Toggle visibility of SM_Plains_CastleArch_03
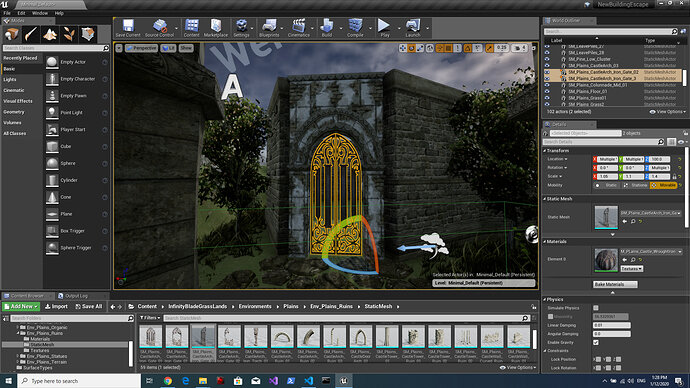Image resolution: width=690 pixels, height=388 pixels. [547, 66]
